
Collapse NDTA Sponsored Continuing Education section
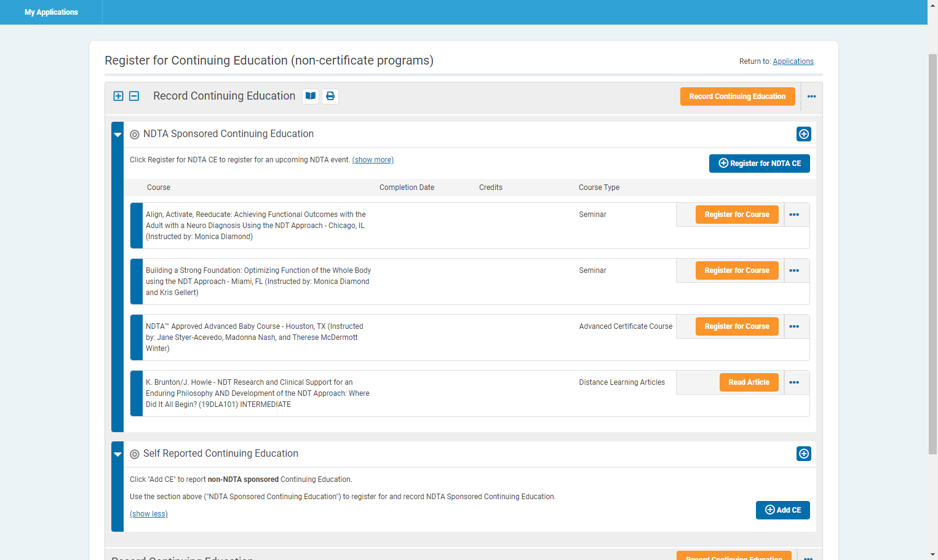click(117, 135)
